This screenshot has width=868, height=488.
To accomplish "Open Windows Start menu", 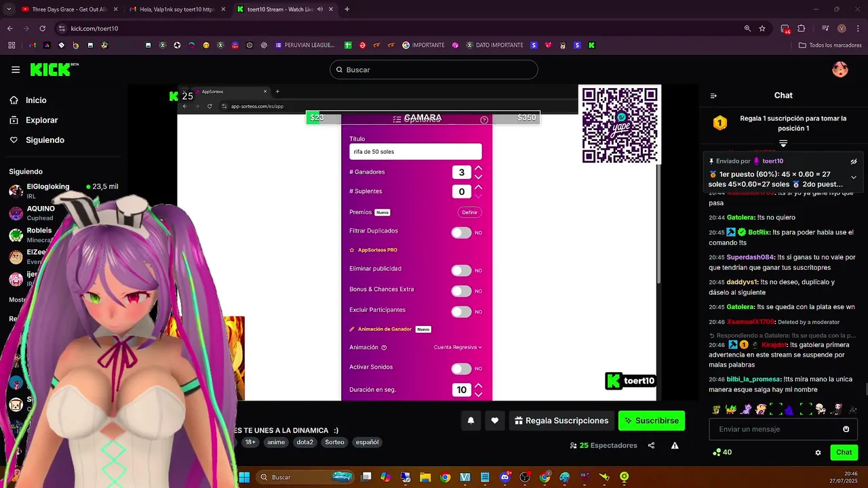I will pos(244,477).
